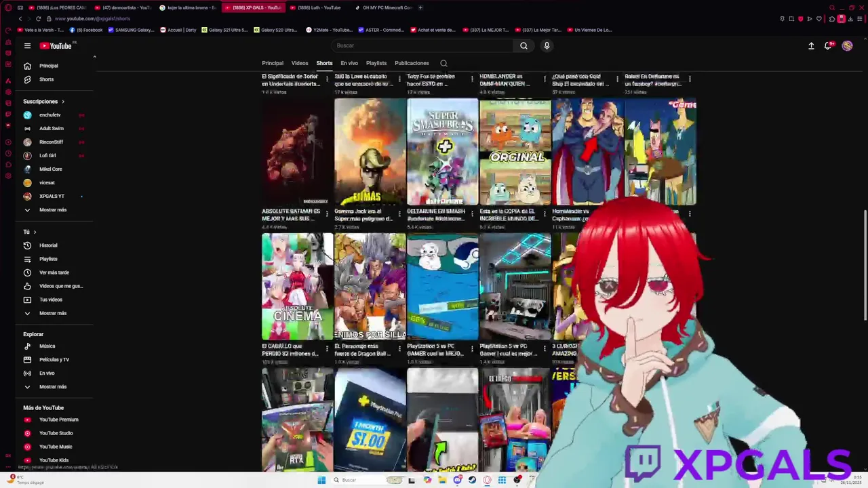Switch to the En vivo channel tab
868x488 pixels.
click(x=349, y=63)
